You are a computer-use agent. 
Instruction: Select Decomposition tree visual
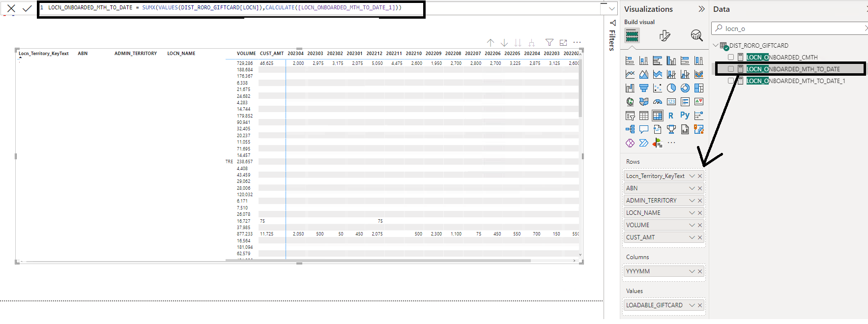pyautogui.click(x=630, y=129)
